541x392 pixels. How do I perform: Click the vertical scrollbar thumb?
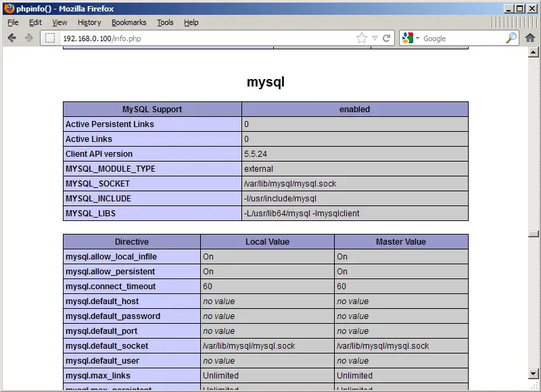[x=534, y=233]
